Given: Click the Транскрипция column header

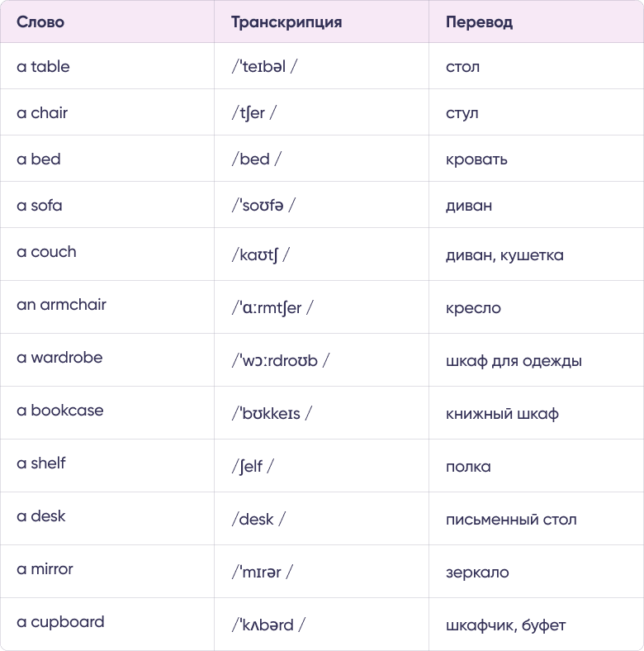Looking at the screenshot, I should pos(286,22).
